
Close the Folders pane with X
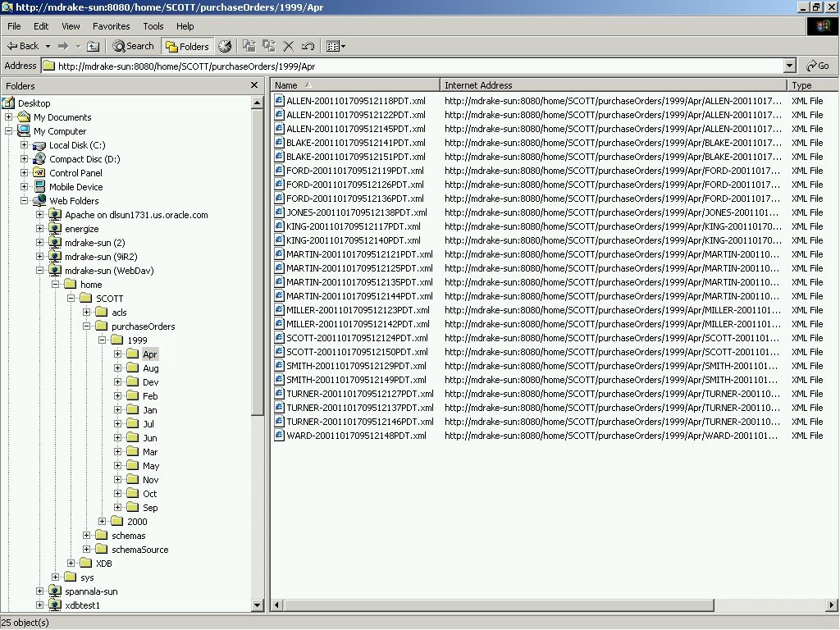pyautogui.click(x=254, y=85)
